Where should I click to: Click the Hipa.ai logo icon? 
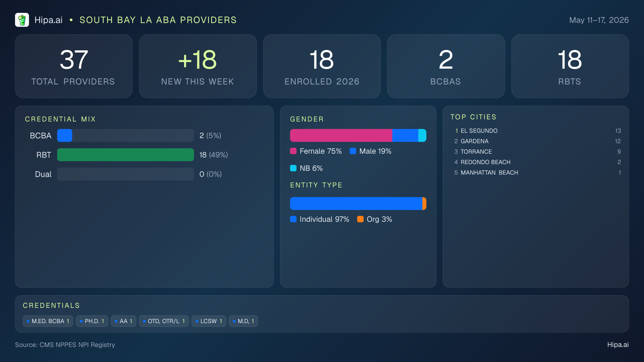coord(22,20)
